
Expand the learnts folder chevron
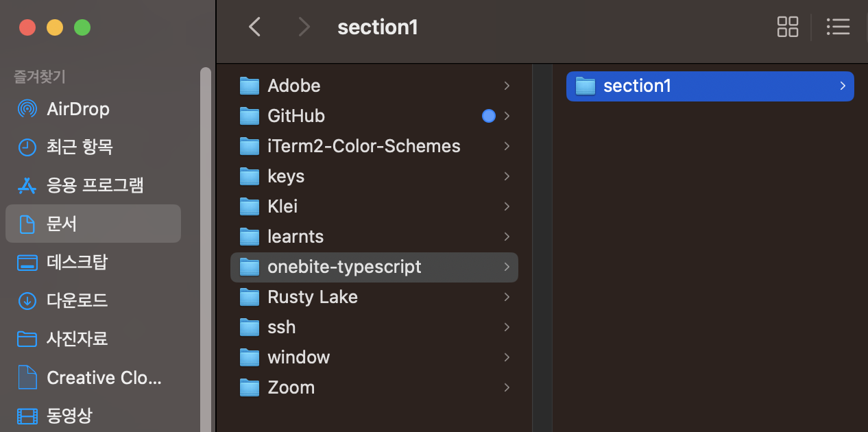(507, 237)
